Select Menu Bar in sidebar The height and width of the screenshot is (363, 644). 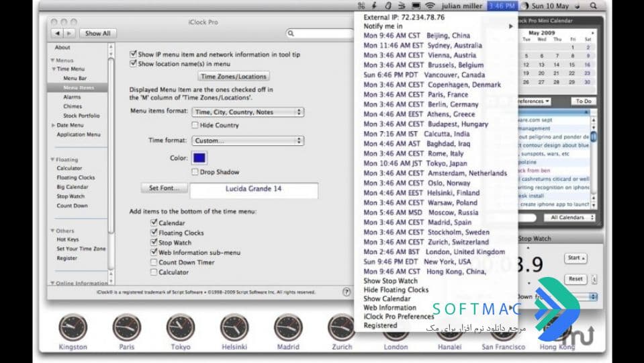tap(75, 78)
